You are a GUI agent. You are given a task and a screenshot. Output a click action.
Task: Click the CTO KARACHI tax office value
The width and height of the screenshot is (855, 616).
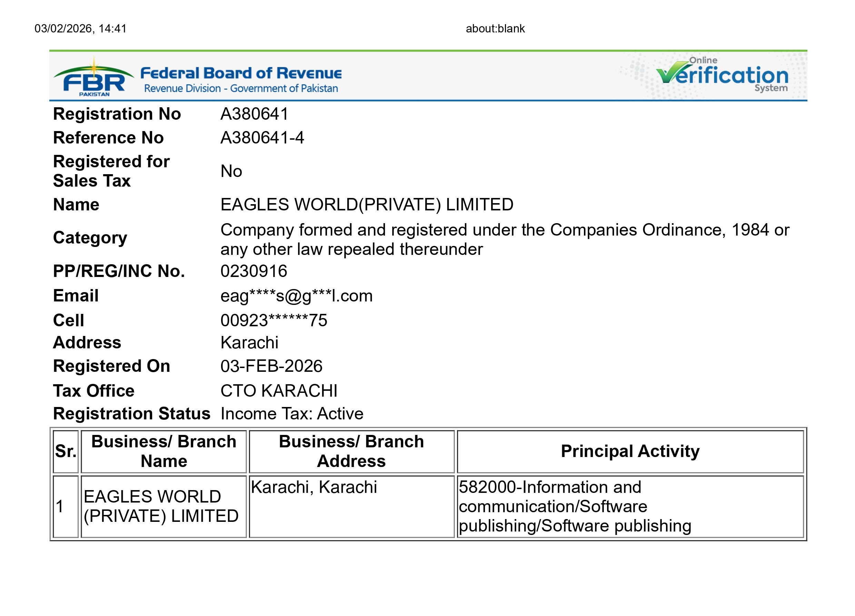pos(279,391)
